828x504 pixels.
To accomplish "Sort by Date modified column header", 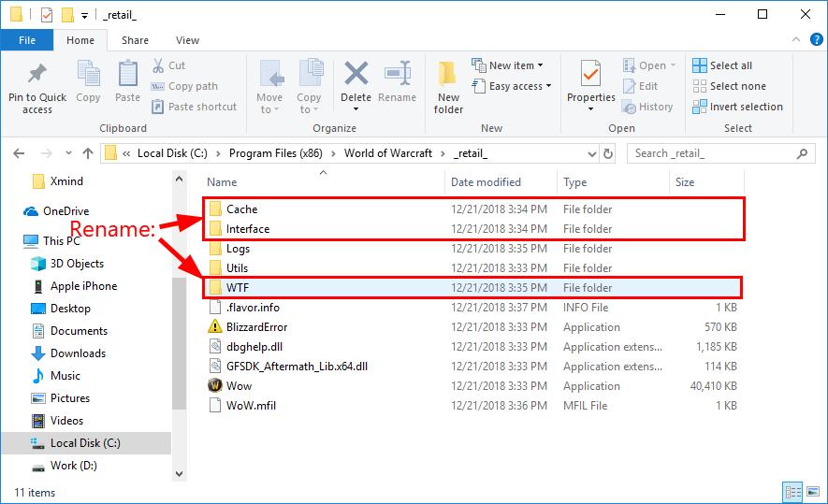I will point(501,182).
